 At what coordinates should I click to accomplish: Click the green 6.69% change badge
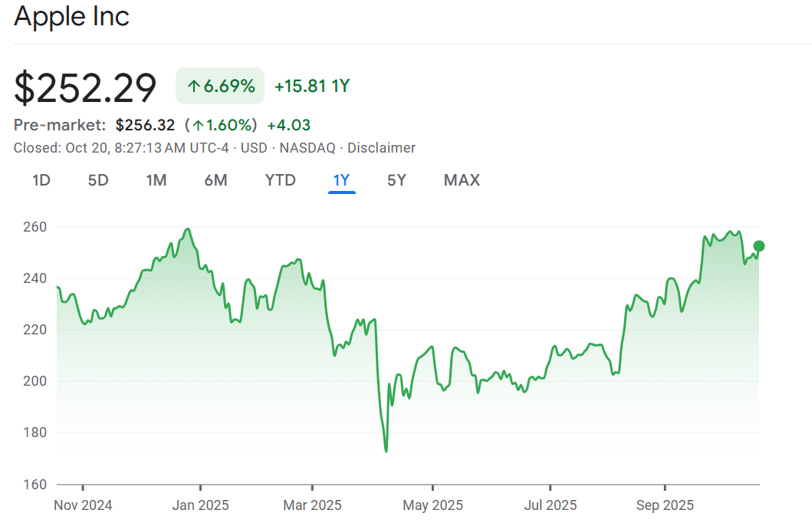(x=220, y=86)
